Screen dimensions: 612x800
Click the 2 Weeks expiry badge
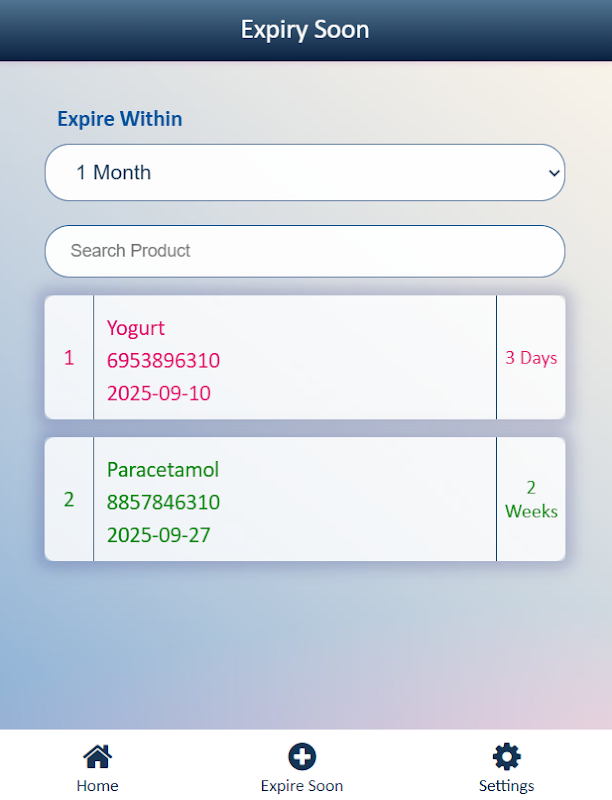[x=531, y=499]
